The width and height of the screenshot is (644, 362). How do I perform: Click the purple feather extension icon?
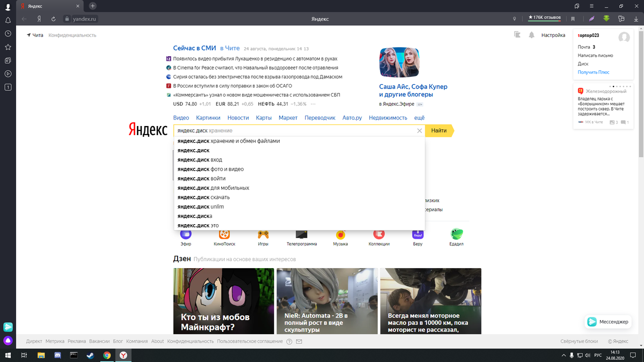tap(592, 19)
